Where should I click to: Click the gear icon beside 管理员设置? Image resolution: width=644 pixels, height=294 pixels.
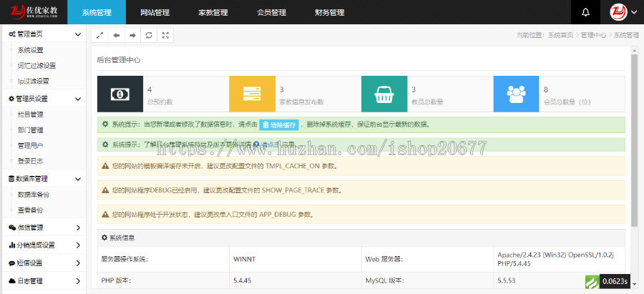coord(11,99)
